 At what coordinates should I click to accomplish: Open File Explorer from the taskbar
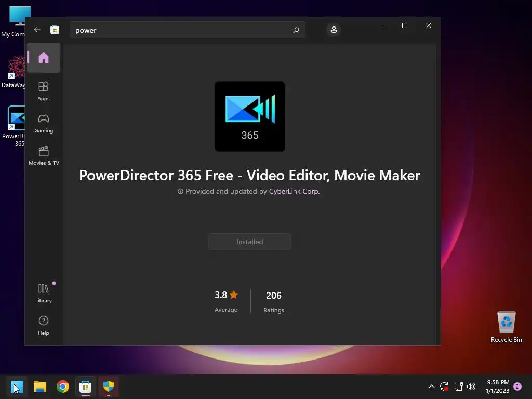[x=39, y=387]
